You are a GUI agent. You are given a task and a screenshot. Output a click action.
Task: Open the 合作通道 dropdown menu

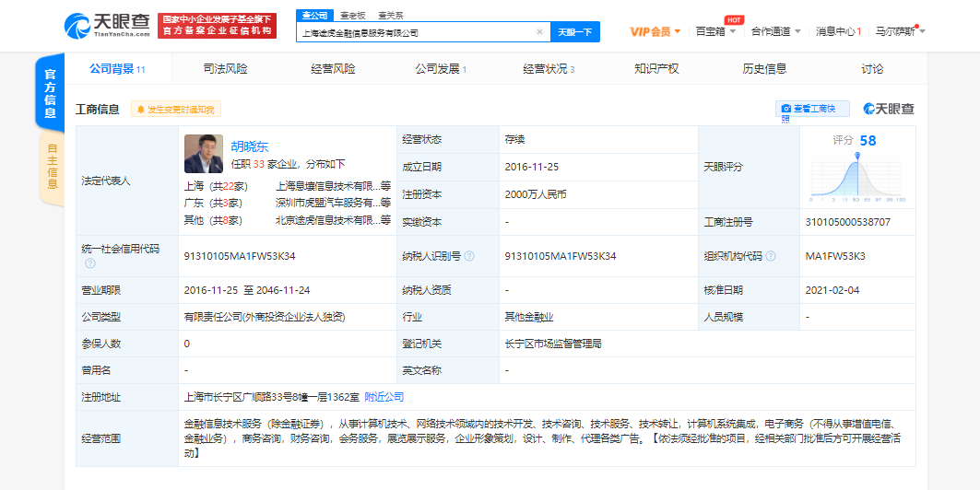775,31
